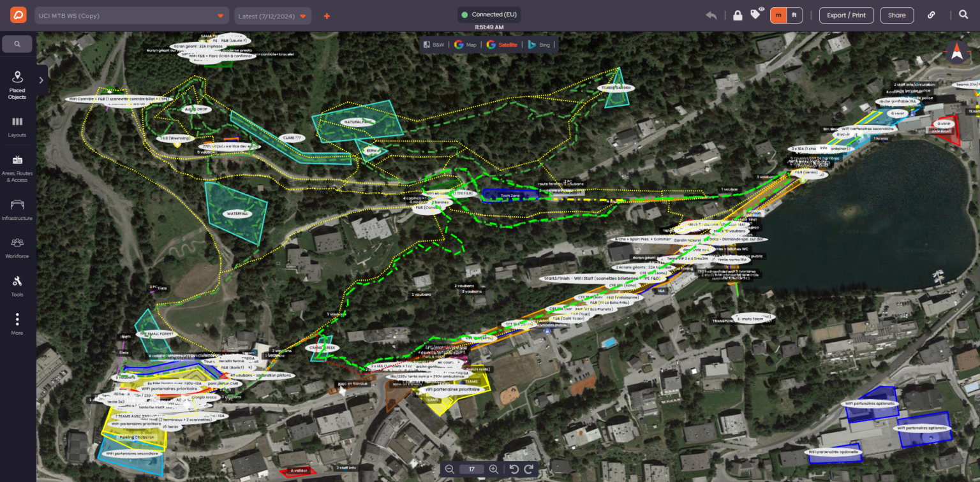The image size is (980, 482).
Task: Click the orange app logo icon
Action: (x=18, y=15)
